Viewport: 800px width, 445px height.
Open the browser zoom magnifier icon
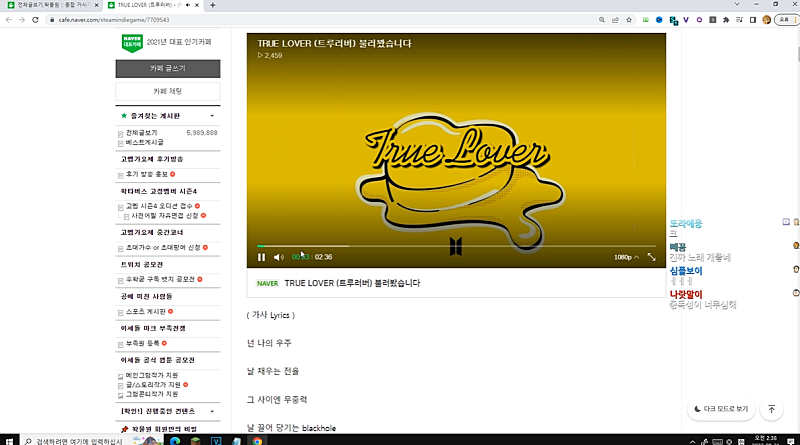tap(602, 20)
